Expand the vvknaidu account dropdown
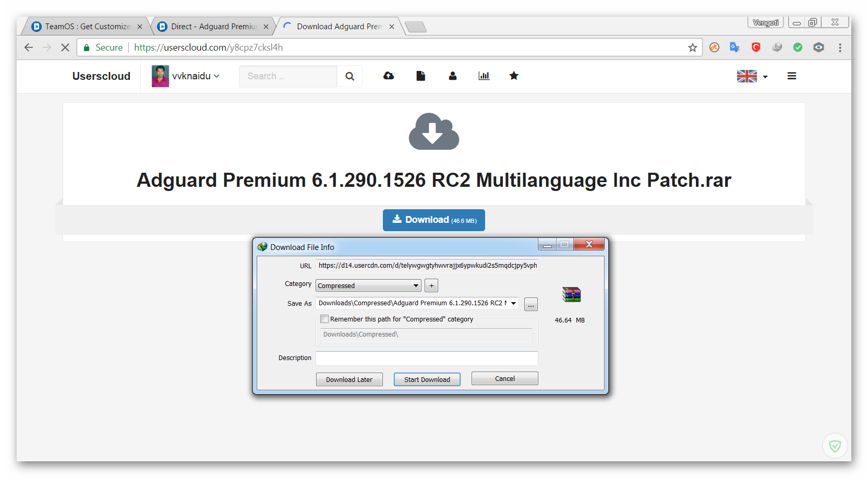Image resolution: width=868 pixels, height=478 pixels. 196,76
